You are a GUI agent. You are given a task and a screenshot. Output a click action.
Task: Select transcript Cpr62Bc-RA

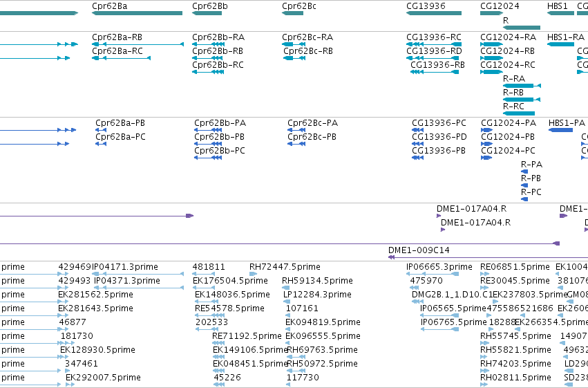(307, 37)
